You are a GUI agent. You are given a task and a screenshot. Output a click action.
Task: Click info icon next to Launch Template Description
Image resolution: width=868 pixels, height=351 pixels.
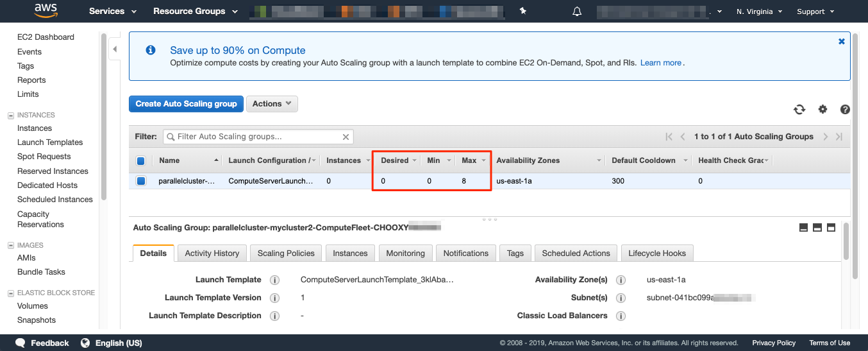click(x=274, y=316)
